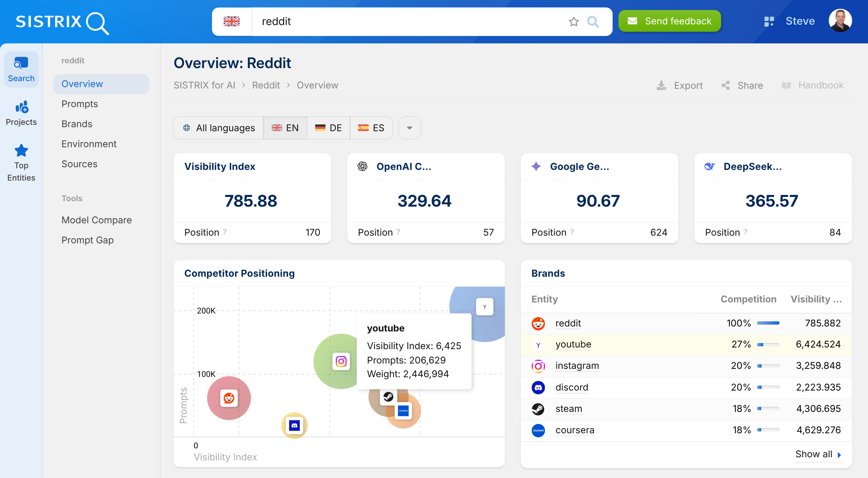The image size is (868, 478).
Task: Click the Share icon
Action: (x=725, y=85)
